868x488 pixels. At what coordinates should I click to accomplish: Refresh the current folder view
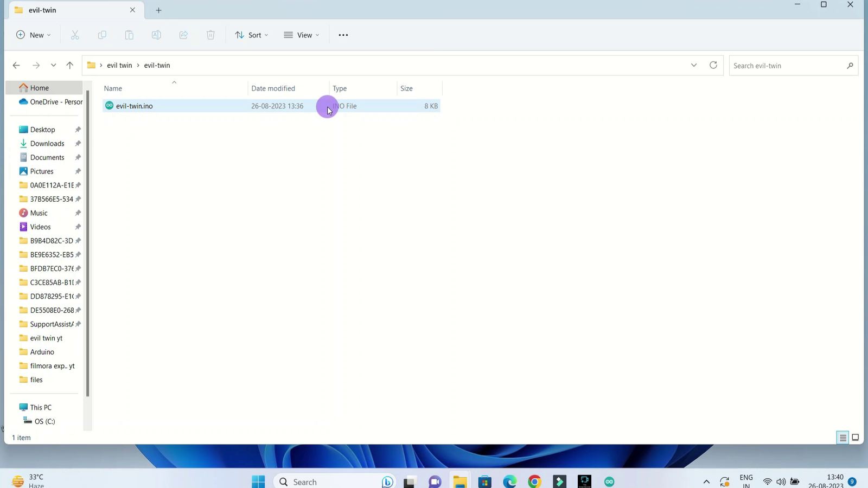[713, 65]
